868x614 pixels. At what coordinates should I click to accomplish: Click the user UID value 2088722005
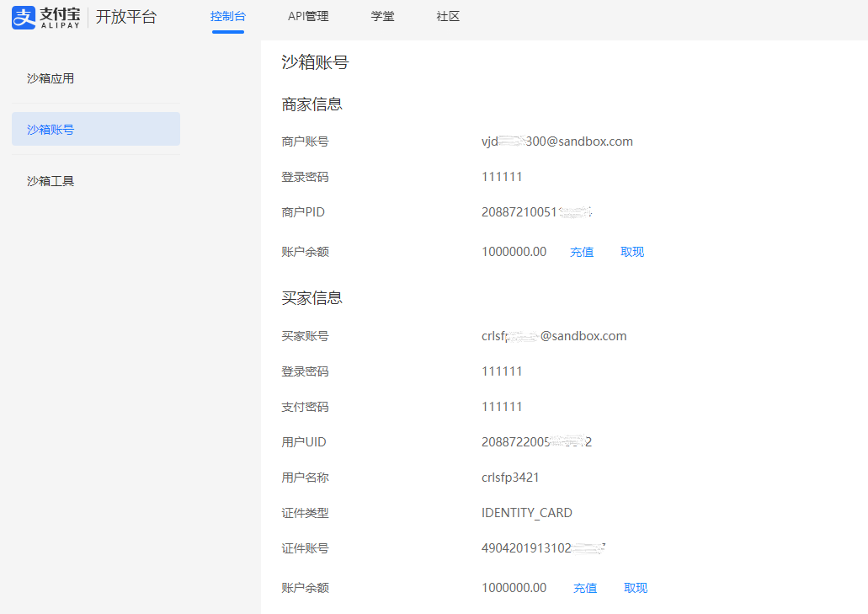pos(536,442)
